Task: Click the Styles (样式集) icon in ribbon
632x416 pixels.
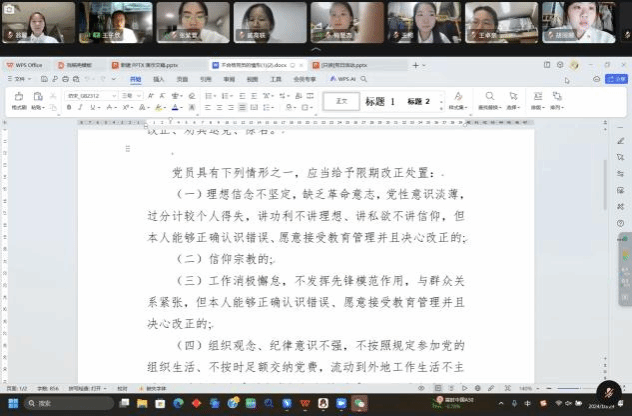Action: click(457, 101)
